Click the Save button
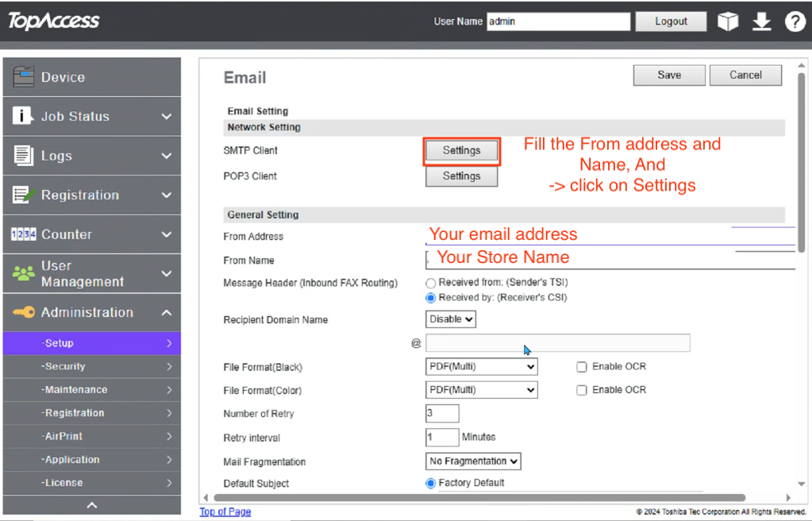 point(668,75)
